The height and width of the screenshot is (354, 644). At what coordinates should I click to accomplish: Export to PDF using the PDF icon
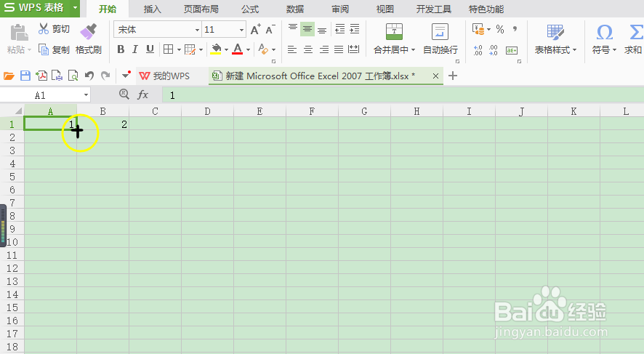click(41, 76)
